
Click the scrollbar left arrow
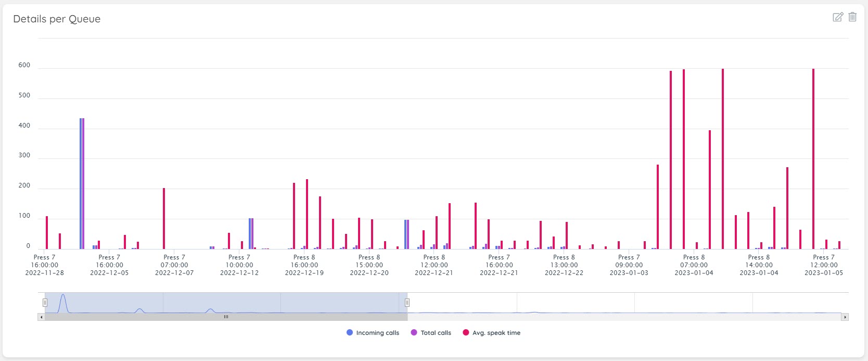[x=41, y=317]
